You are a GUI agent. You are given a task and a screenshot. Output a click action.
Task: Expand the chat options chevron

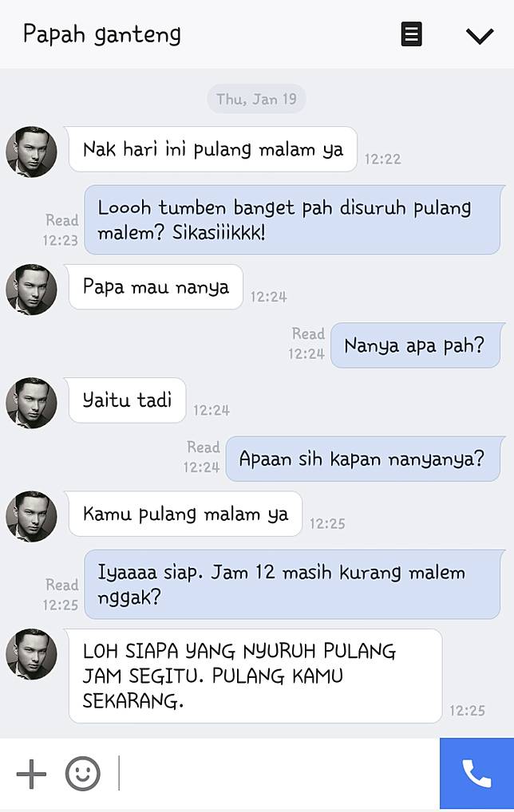tap(480, 36)
